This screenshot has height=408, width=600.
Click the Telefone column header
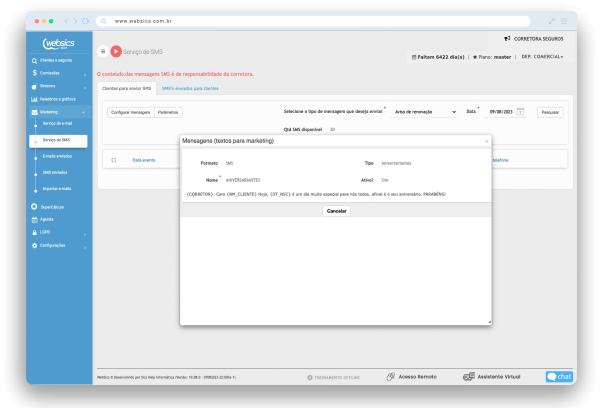(x=500, y=160)
